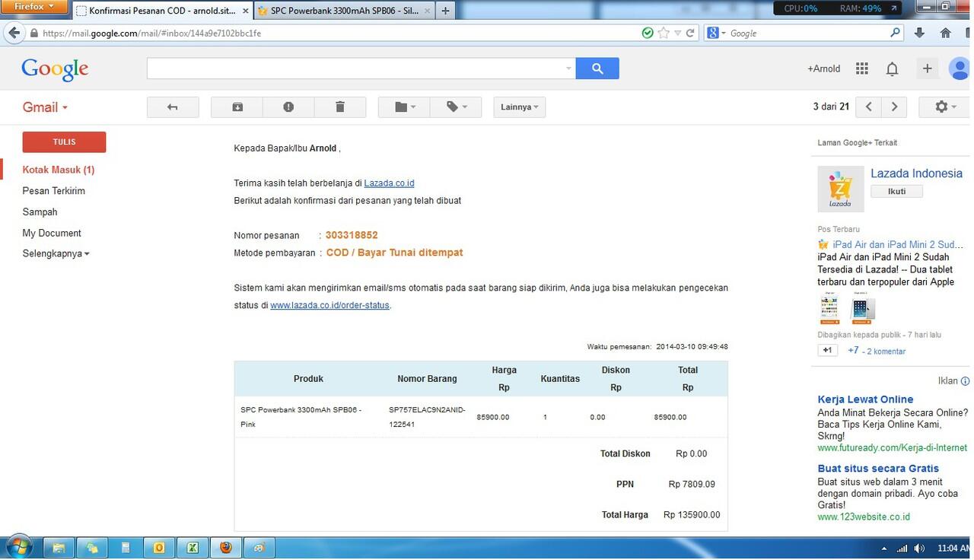
Task: Switch to SPC Powerbank 3300mAh tab
Action: tap(343, 11)
